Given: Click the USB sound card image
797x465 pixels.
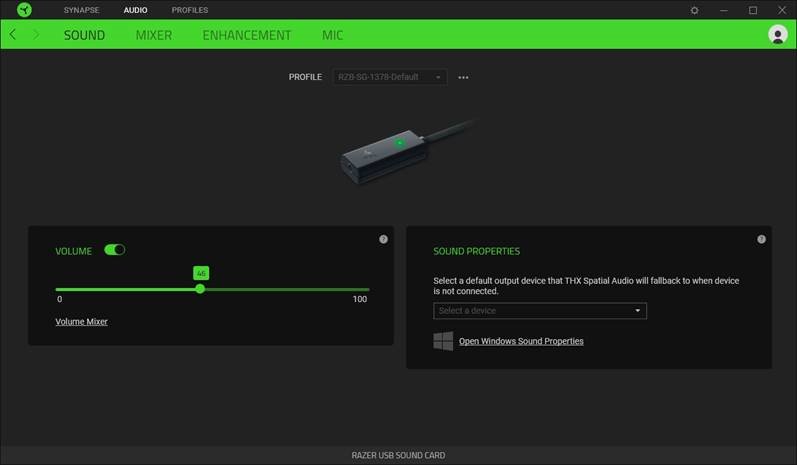Looking at the screenshot, I should [407, 151].
